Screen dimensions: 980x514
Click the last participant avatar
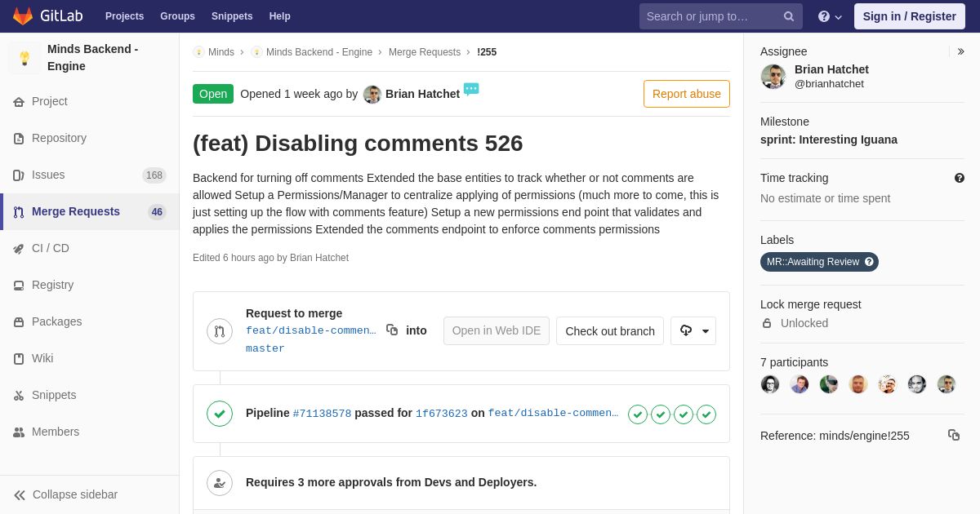947,384
